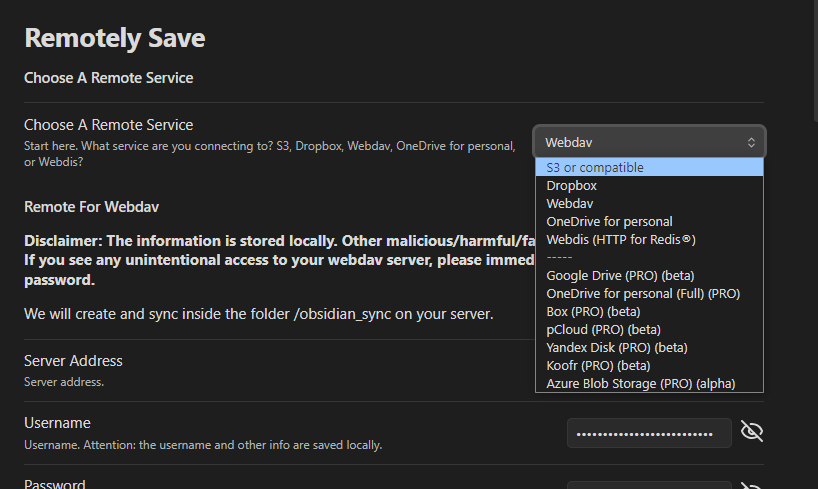
Task: Click the masked Username input field
Action: pyautogui.click(x=649, y=433)
